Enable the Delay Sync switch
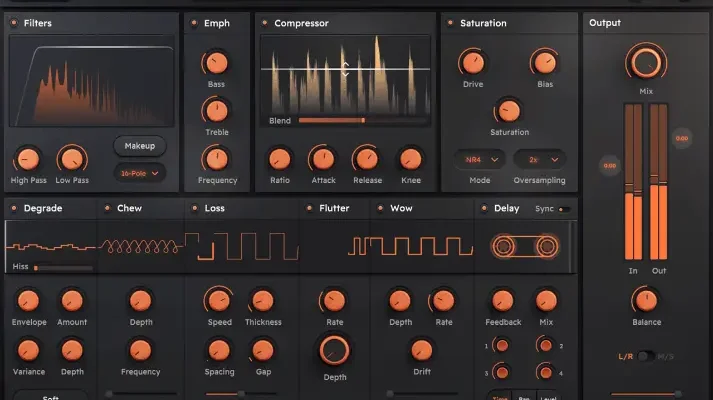Viewport: 713px width, 400px height. click(565, 209)
